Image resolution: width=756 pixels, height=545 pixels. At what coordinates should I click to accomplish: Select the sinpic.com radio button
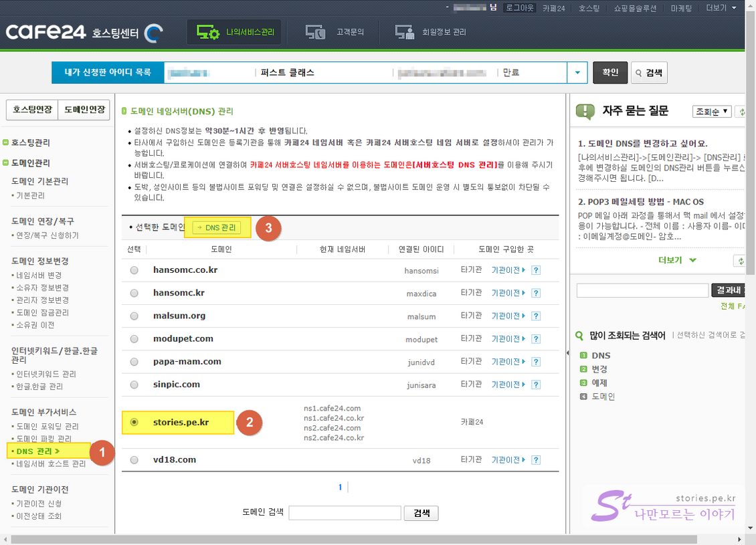(x=134, y=385)
